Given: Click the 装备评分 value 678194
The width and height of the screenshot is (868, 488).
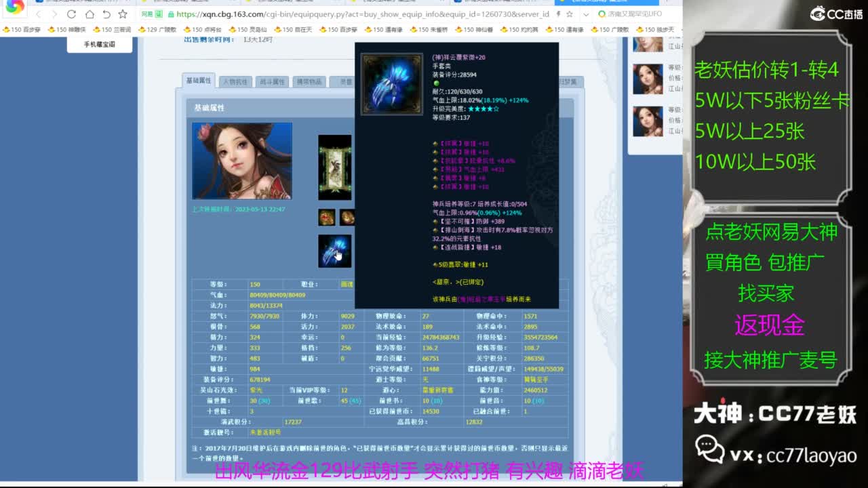Looking at the screenshot, I should click(260, 380).
